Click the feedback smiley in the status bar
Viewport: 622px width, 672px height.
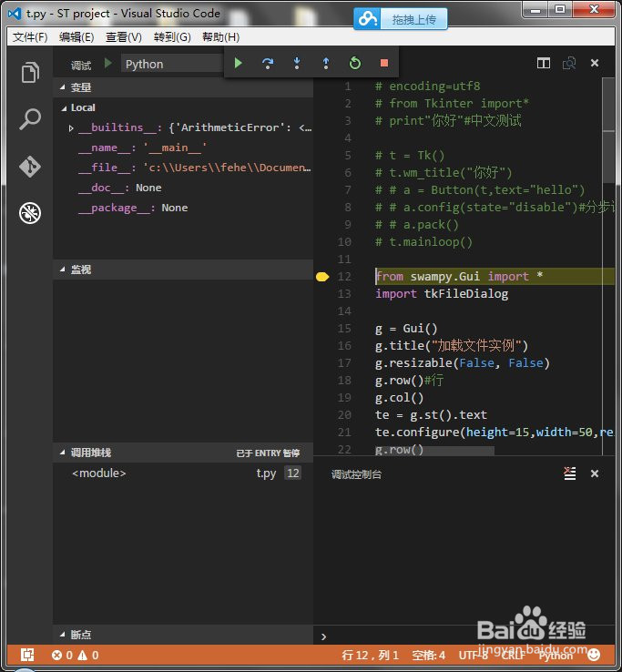tap(594, 655)
